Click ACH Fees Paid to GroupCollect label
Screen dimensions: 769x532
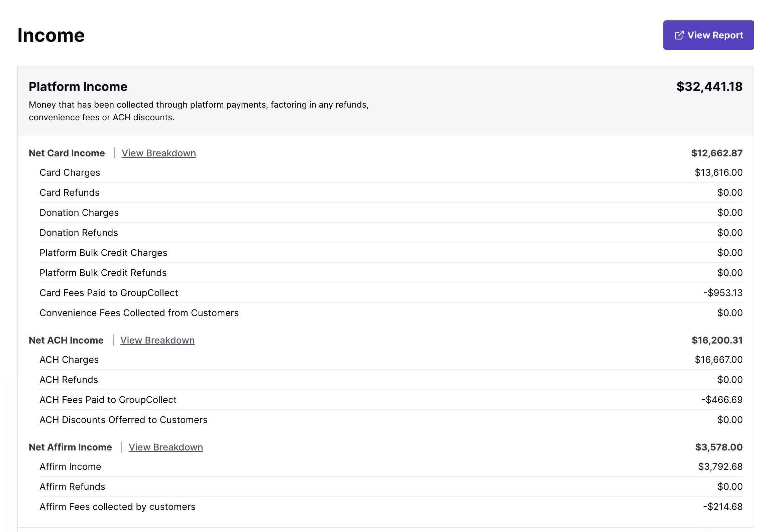click(108, 400)
